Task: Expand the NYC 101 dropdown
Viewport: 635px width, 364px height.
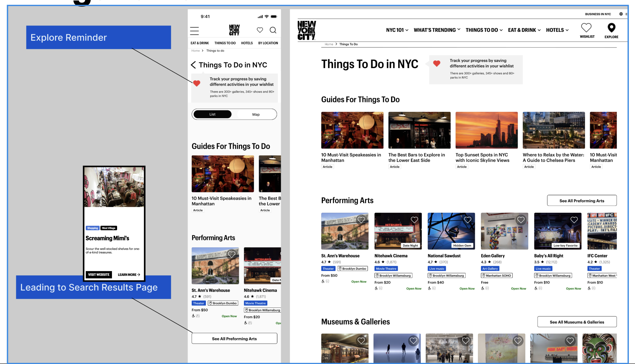Action: click(x=397, y=30)
